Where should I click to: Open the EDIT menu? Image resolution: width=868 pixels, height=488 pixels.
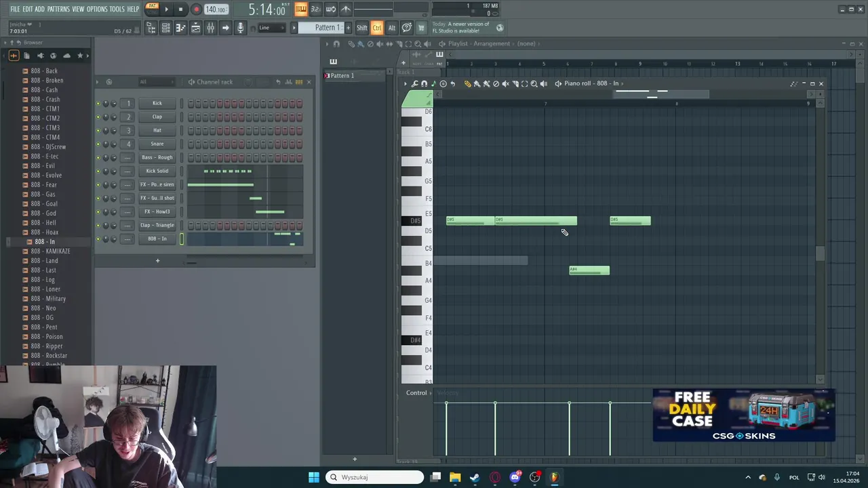[x=27, y=9]
